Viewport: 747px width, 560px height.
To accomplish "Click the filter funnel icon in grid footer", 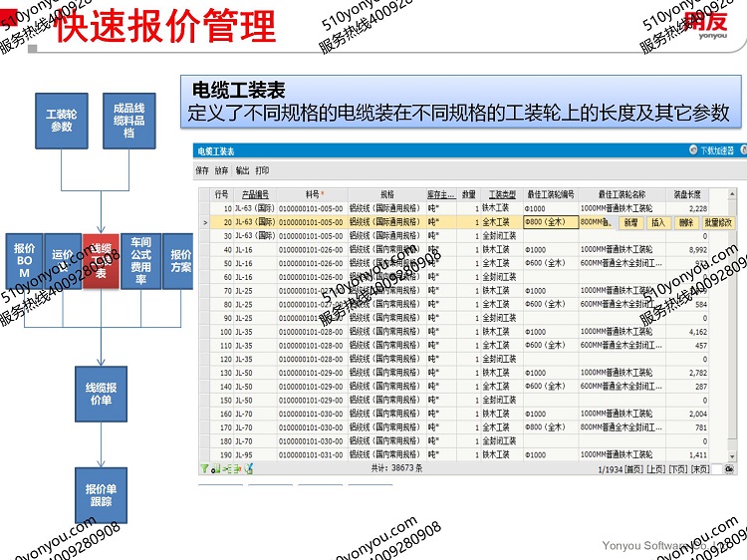I will [203, 468].
